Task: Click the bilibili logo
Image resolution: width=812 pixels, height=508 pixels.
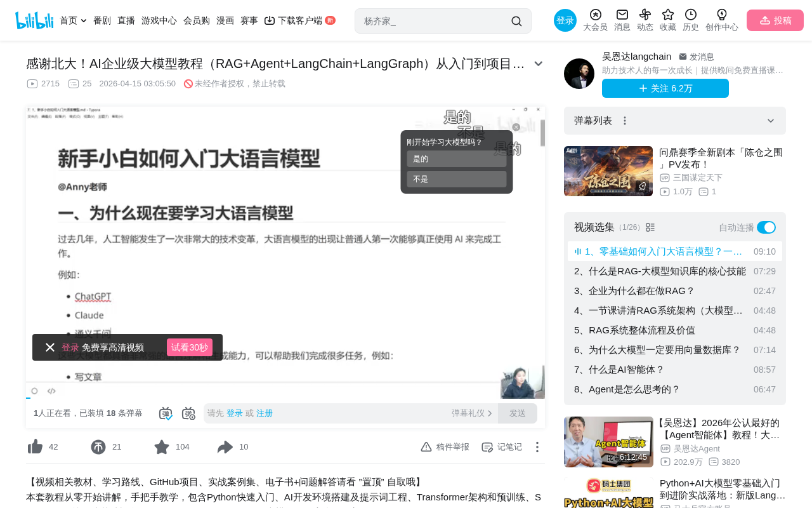Action: click(x=34, y=20)
